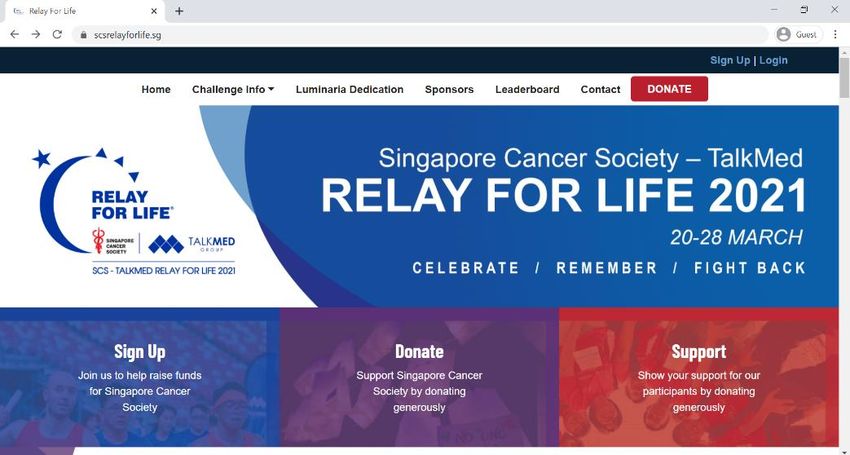
Task: Click the Sign Up link in header
Action: coord(730,60)
